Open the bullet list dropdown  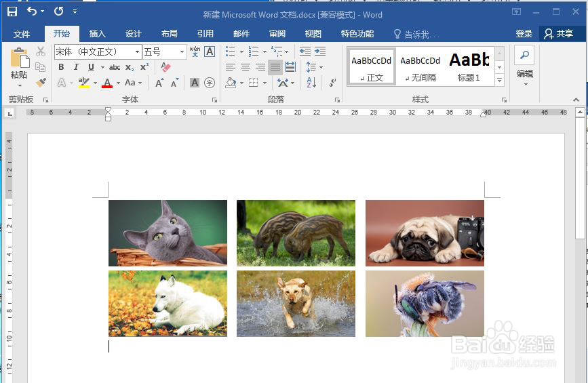tap(241, 52)
